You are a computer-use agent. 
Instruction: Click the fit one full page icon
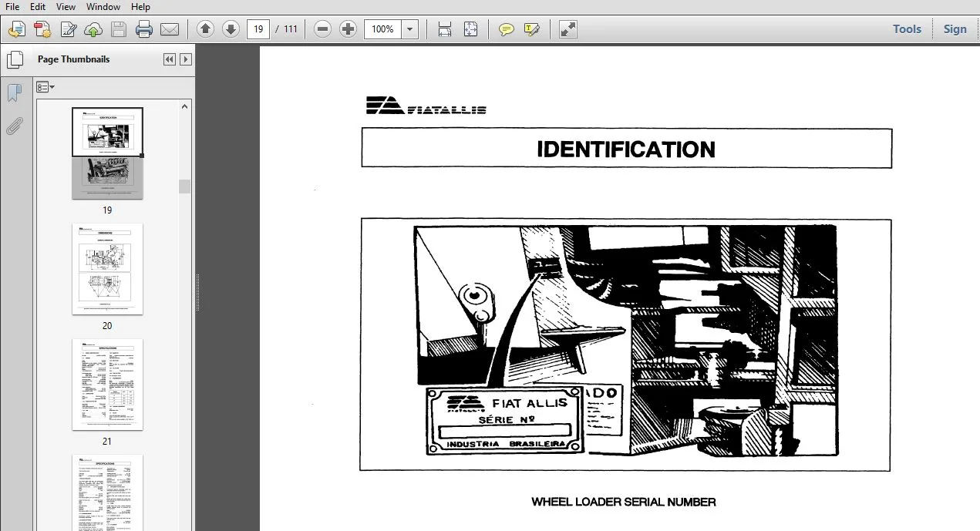click(470, 29)
